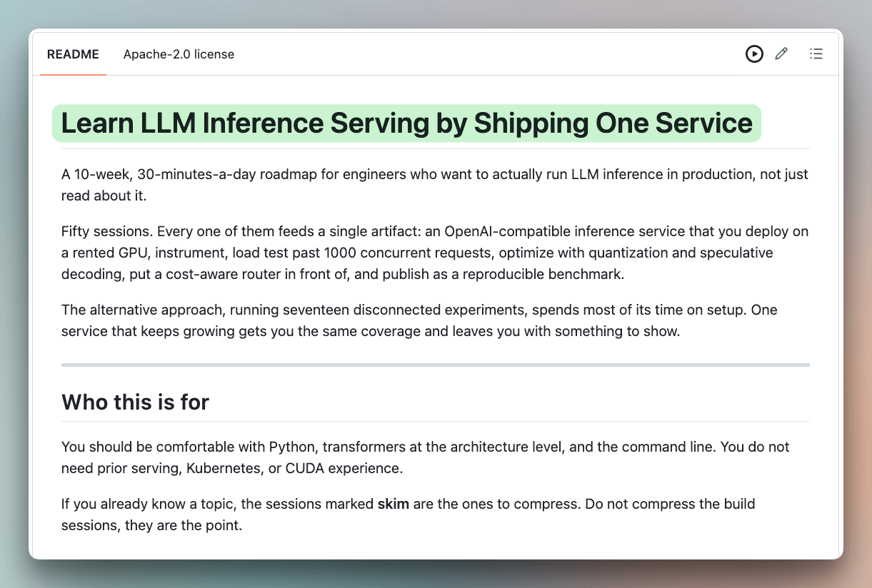
Task: Open the outline list icon
Action: coord(816,54)
